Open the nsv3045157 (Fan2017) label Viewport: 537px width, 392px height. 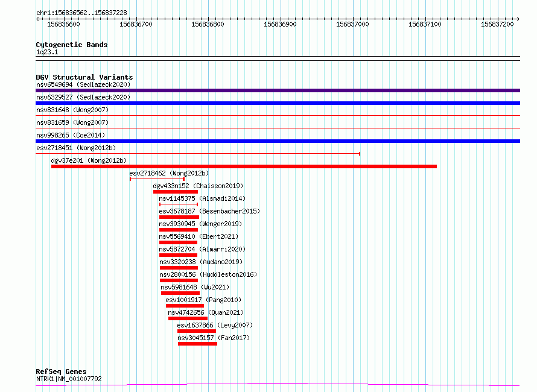[214, 338]
